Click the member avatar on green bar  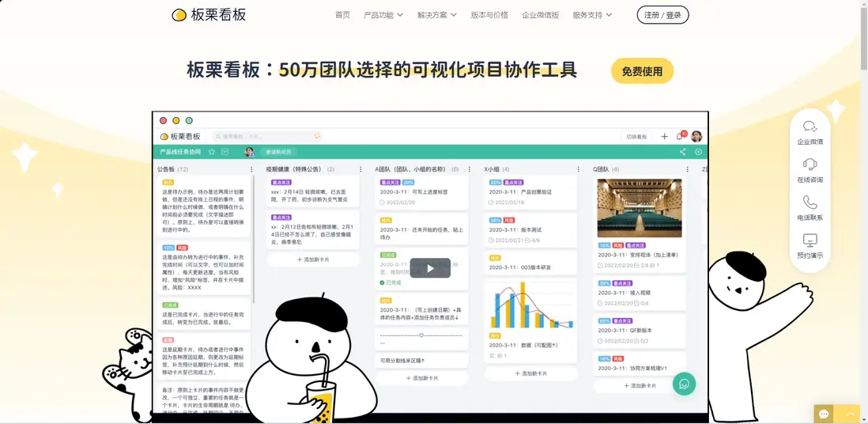pos(250,152)
